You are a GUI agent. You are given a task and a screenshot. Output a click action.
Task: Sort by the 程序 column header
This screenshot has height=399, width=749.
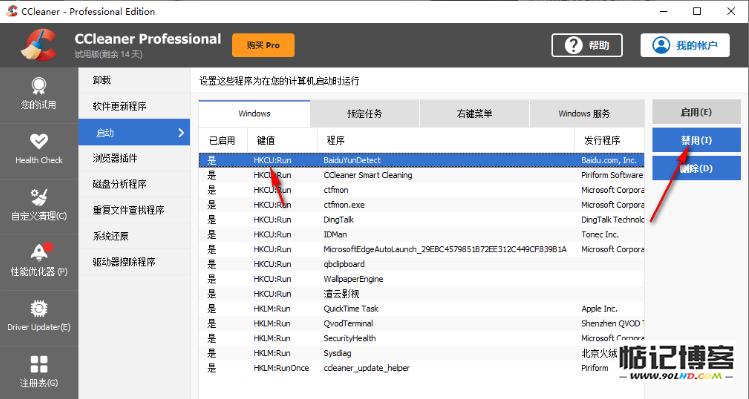pyautogui.click(x=446, y=140)
